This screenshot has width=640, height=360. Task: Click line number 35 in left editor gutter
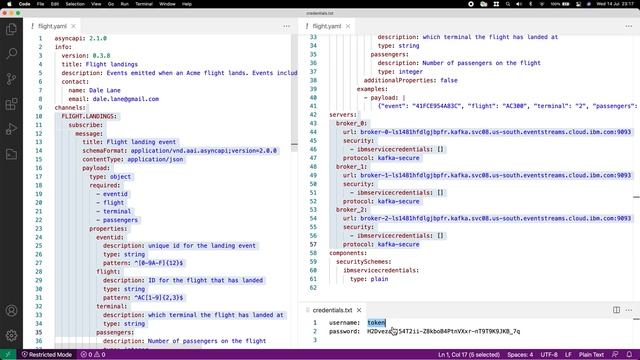coord(38,332)
